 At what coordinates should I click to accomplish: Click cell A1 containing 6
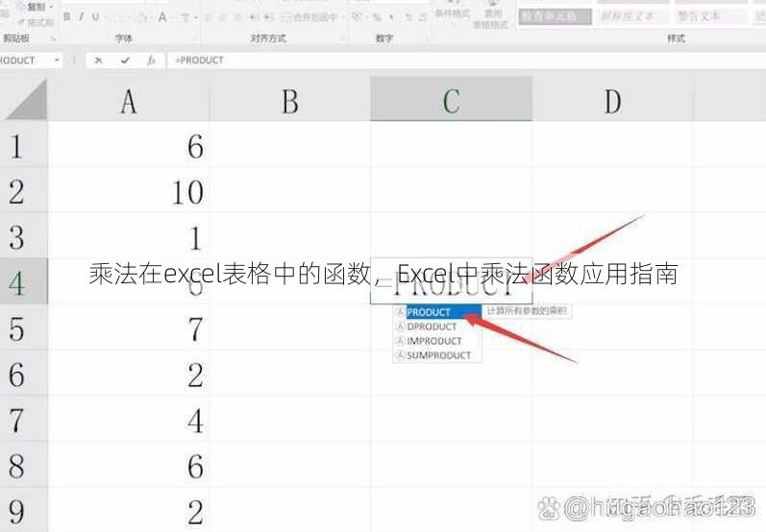(x=129, y=145)
